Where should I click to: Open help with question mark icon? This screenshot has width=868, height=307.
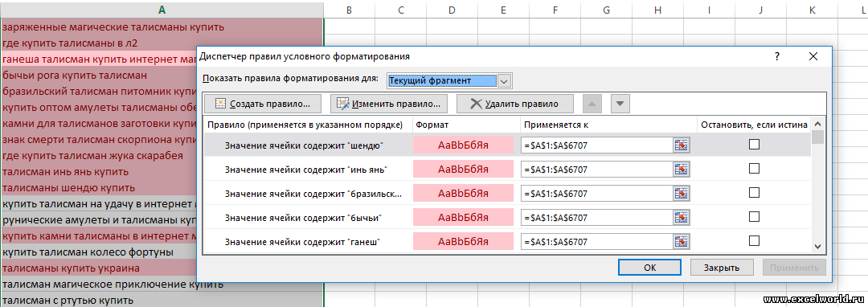pyautogui.click(x=777, y=56)
